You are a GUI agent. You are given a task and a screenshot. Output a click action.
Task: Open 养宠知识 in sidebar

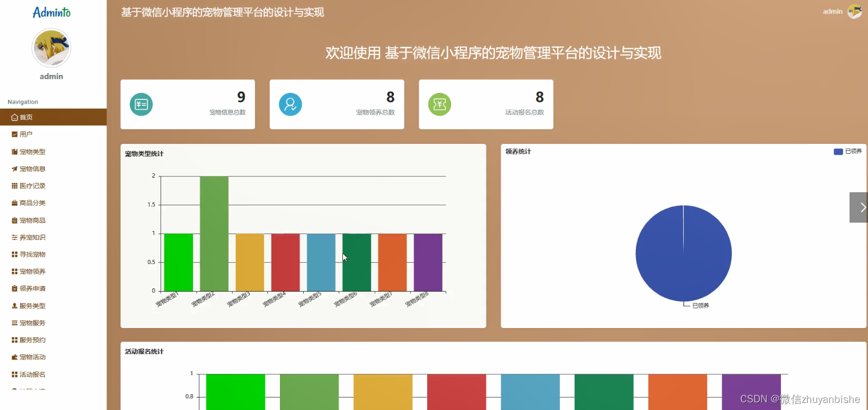(53, 237)
